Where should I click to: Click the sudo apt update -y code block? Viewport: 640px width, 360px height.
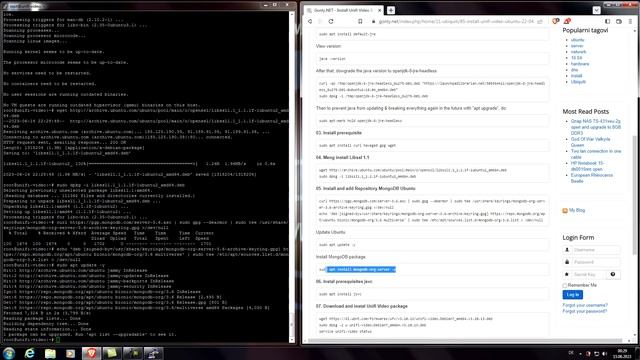(432, 244)
